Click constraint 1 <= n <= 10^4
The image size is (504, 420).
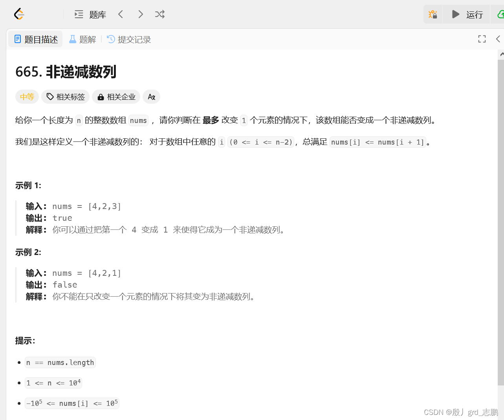click(53, 383)
